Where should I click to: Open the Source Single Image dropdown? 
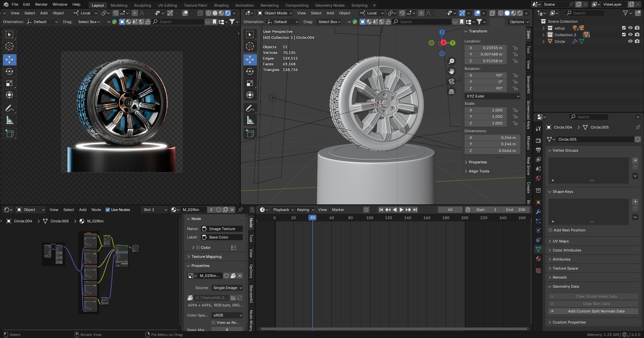227,288
